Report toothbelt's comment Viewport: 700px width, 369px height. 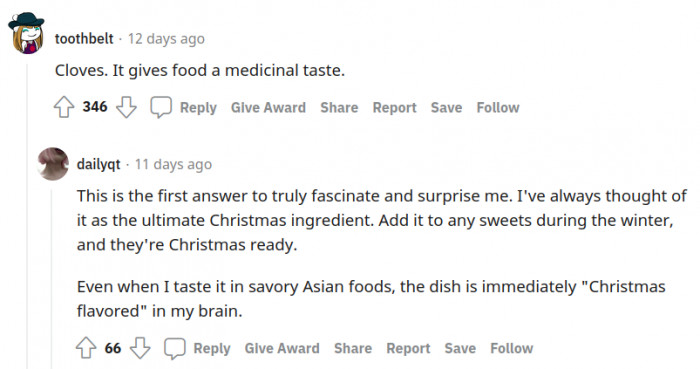395,108
